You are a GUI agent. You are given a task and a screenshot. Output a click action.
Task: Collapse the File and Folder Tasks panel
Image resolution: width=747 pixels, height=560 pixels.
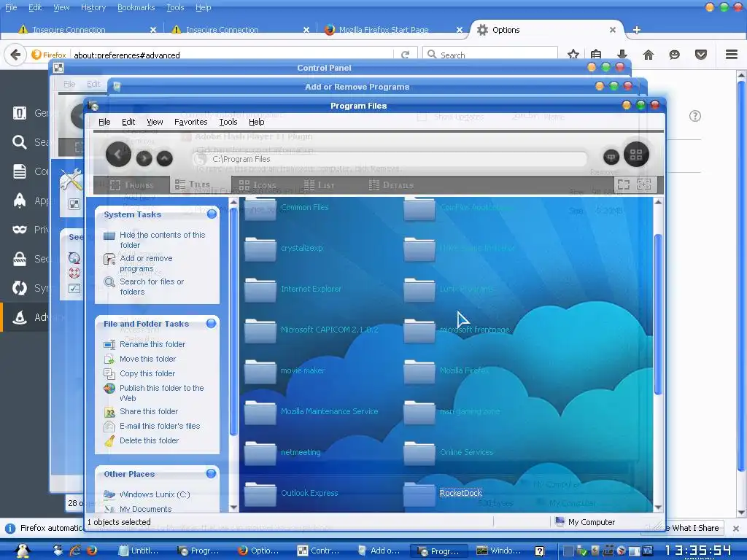212,323
